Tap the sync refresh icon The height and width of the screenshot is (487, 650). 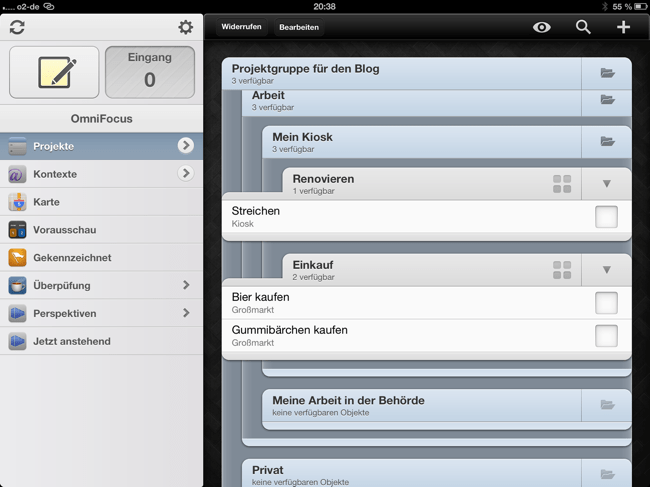(17, 28)
